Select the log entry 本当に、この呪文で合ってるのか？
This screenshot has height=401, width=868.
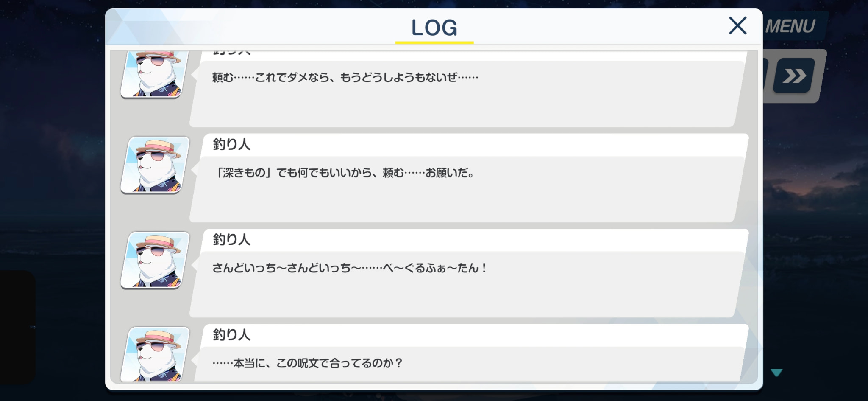[x=467, y=365]
